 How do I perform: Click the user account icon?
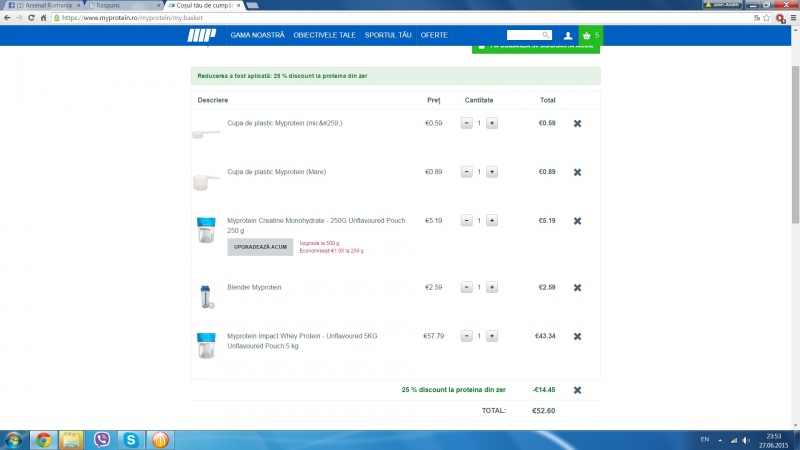pyautogui.click(x=568, y=35)
